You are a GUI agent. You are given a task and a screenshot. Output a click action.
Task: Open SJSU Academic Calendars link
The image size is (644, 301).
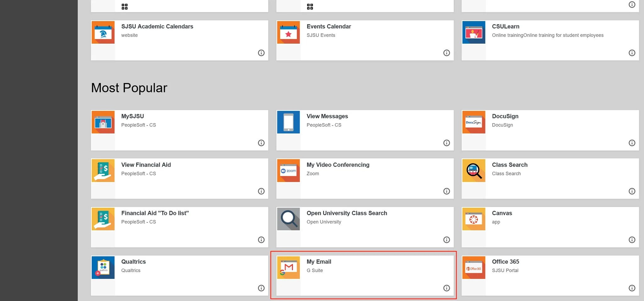tap(157, 27)
